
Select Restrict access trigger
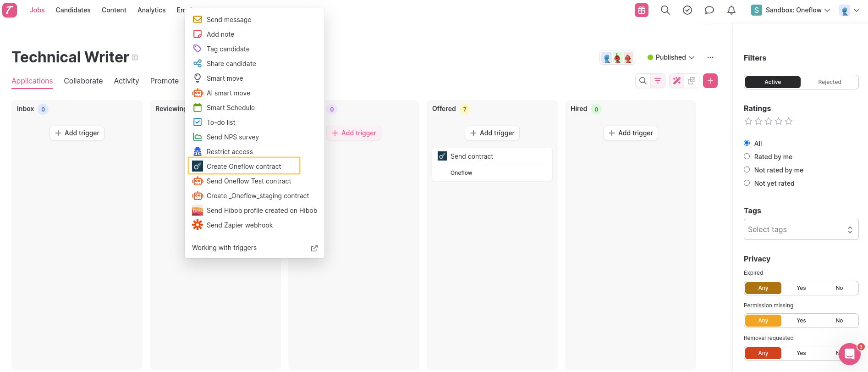pyautogui.click(x=254, y=151)
